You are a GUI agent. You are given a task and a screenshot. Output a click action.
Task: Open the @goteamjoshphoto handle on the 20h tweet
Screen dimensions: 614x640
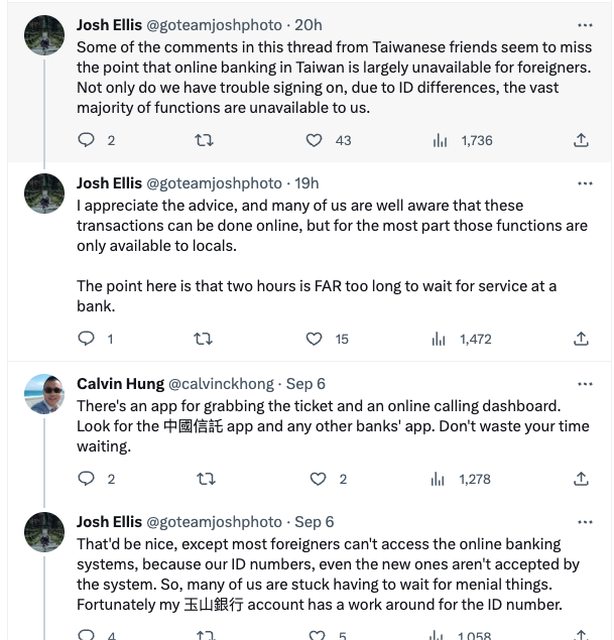[214, 24]
